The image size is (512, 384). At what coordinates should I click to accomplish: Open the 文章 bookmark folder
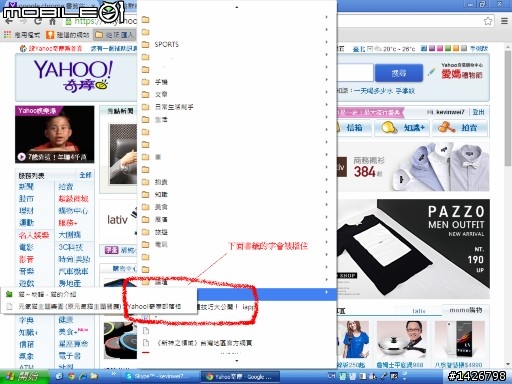[237, 94]
